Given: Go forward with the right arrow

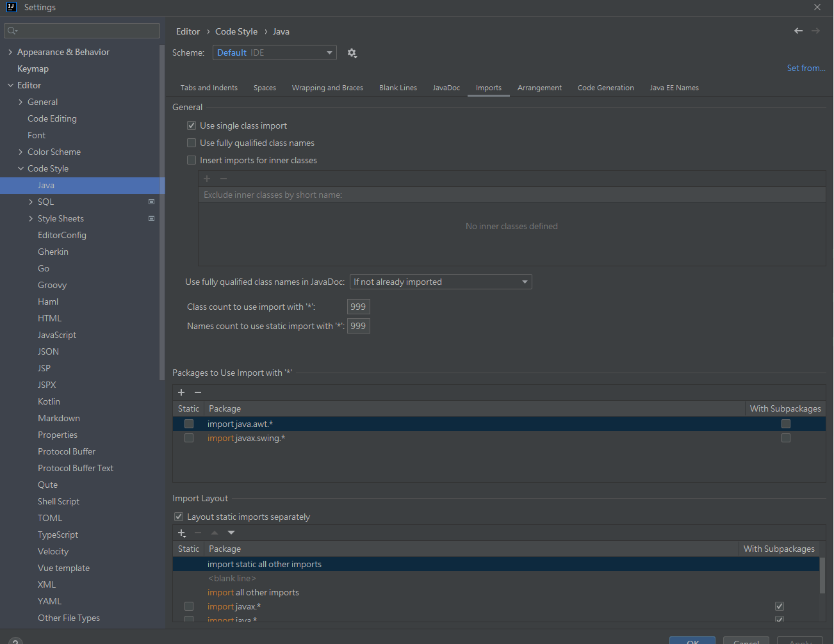Looking at the screenshot, I should [815, 31].
